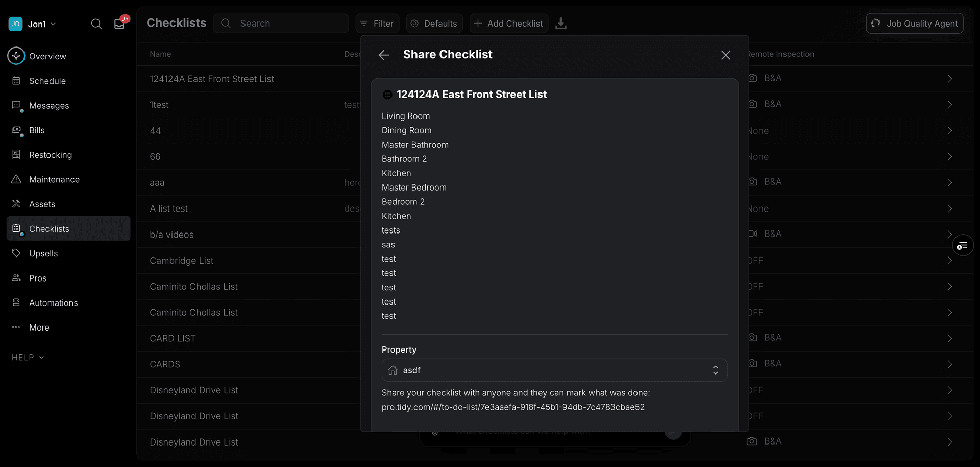The width and height of the screenshot is (980, 467).
Task: Go back from the Share Checklist dialog
Action: pos(383,55)
